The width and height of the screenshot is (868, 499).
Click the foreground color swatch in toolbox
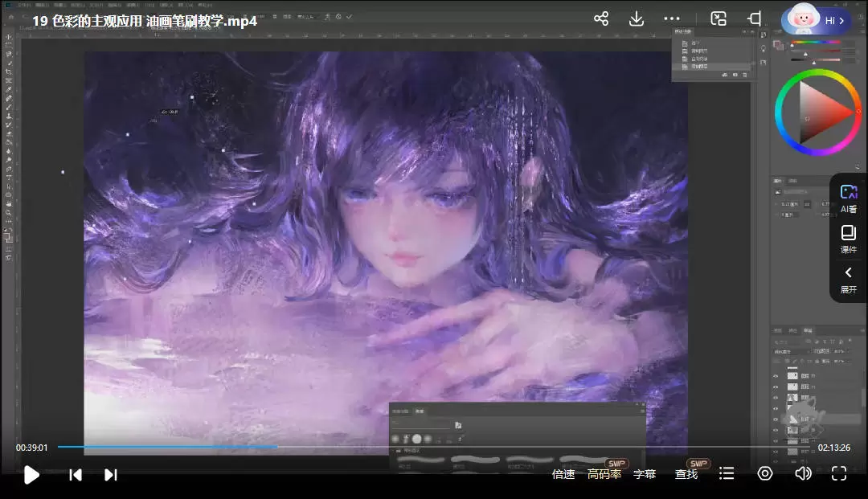point(7,236)
